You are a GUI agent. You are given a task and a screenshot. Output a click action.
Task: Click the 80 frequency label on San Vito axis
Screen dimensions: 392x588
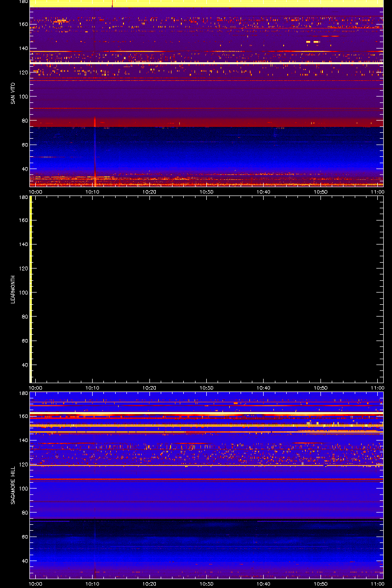coord(24,121)
